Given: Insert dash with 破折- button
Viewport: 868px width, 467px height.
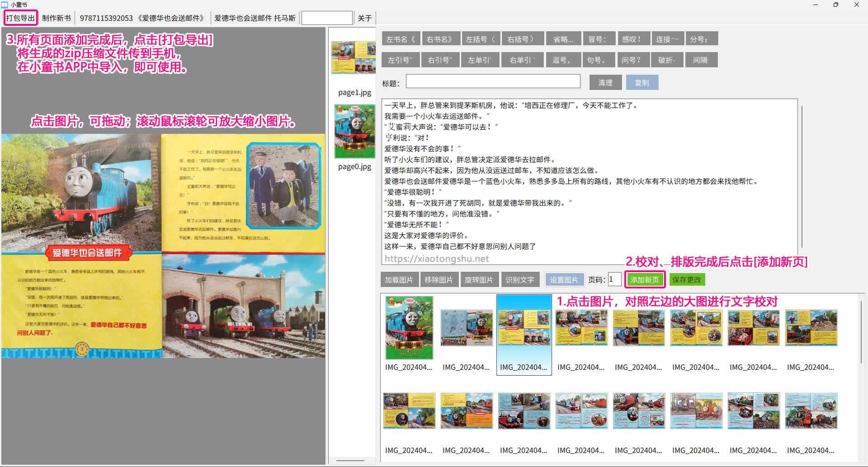Looking at the screenshot, I should click(x=668, y=60).
